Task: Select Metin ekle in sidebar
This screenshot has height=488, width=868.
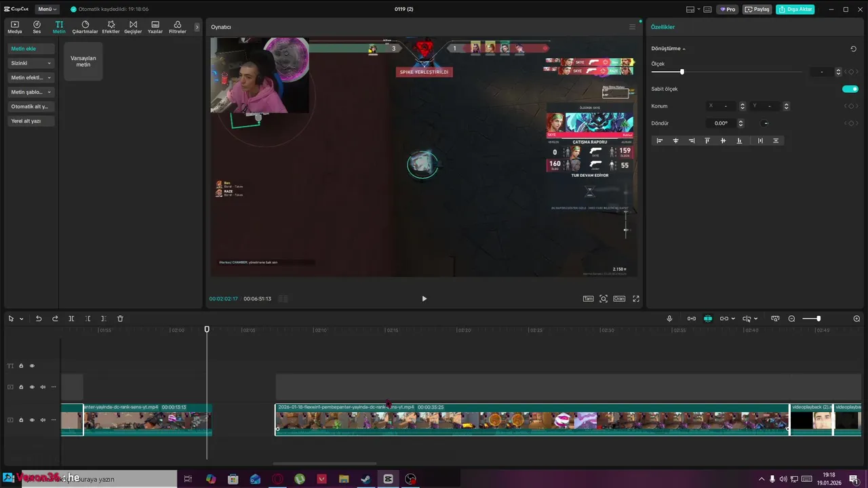Action: 31,49
